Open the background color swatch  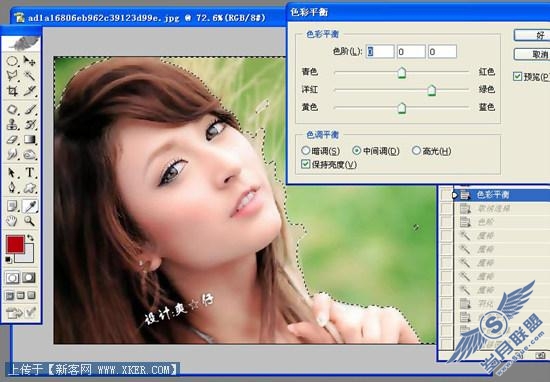tap(28, 256)
